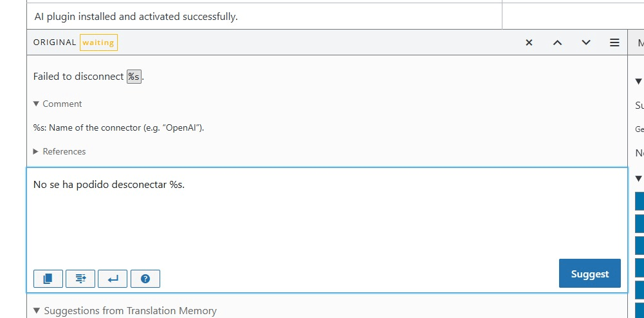The image size is (644, 318).
Task: Collapse the first section in right sidebar
Action: click(x=638, y=81)
